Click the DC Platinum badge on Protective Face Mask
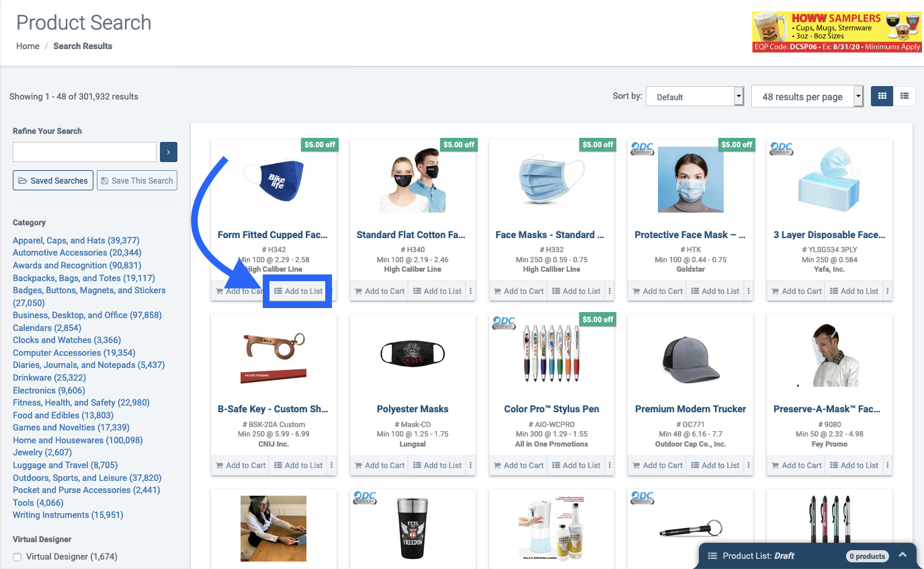This screenshot has height=569, width=924. point(642,148)
